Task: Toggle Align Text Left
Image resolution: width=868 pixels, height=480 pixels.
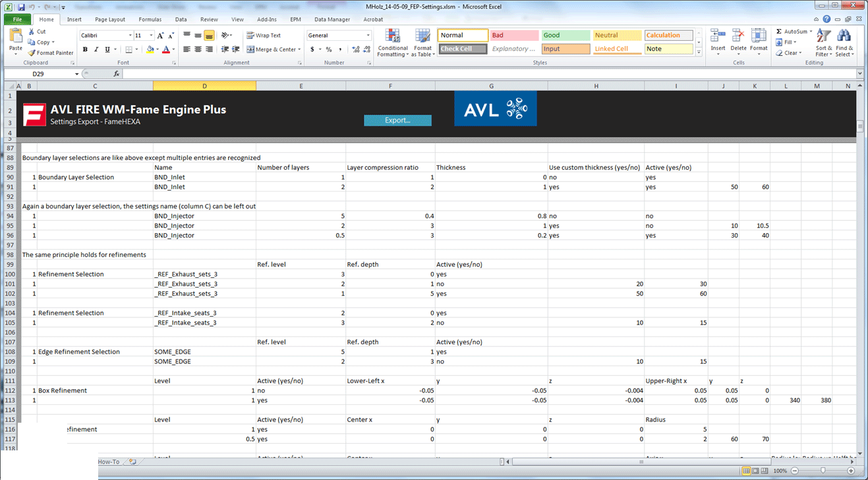Action: [x=187, y=49]
